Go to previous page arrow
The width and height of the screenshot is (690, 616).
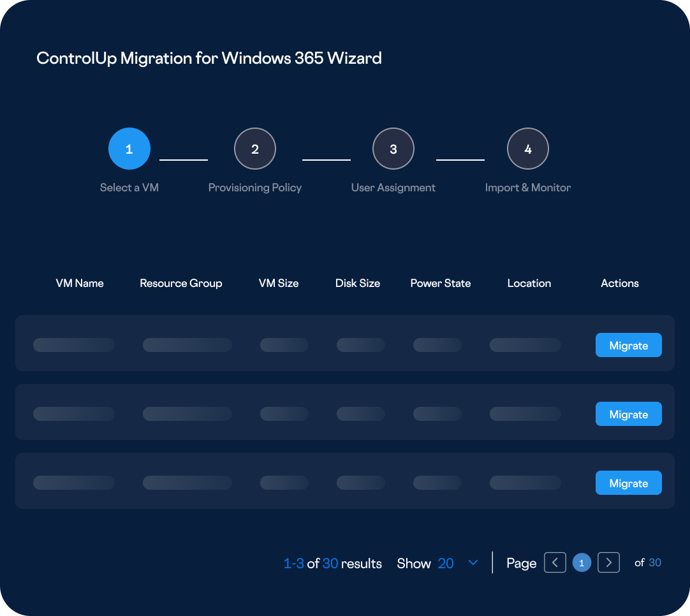click(555, 562)
